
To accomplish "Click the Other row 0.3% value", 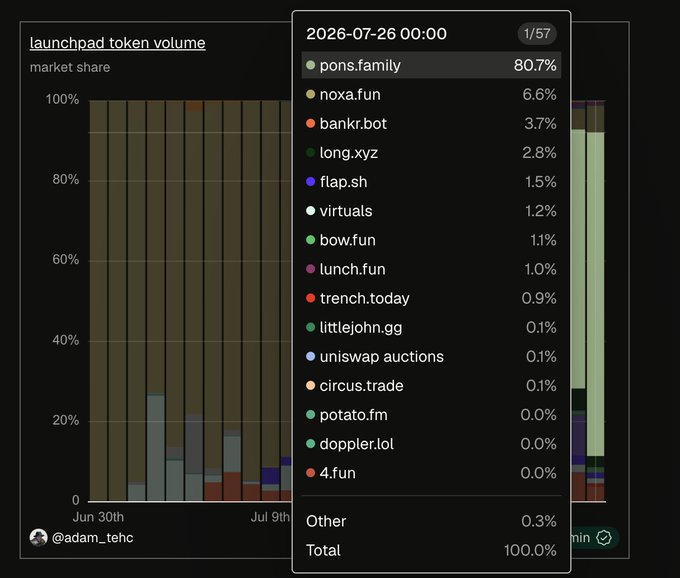I will click(x=539, y=521).
